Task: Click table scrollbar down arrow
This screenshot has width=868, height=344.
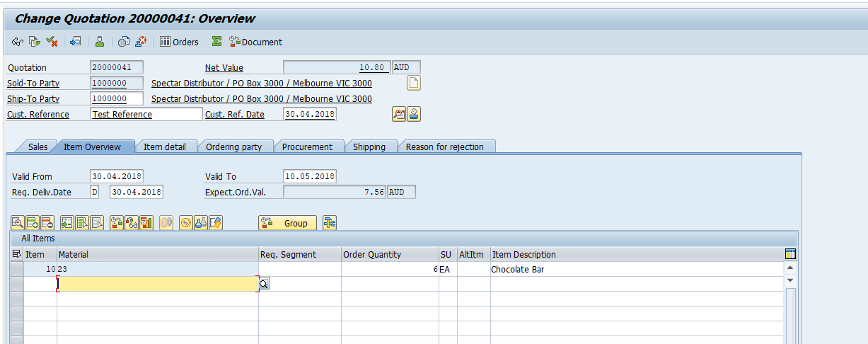Action: (x=791, y=281)
